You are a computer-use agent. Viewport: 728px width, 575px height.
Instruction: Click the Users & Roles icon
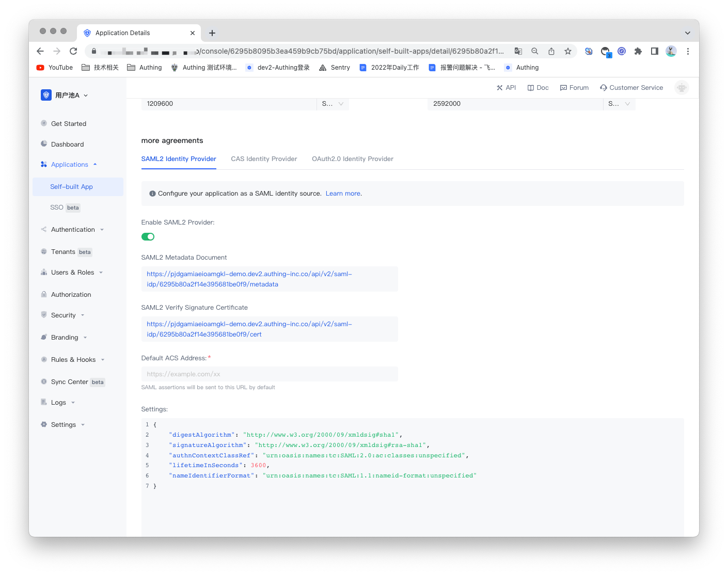click(x=44, y=272)
